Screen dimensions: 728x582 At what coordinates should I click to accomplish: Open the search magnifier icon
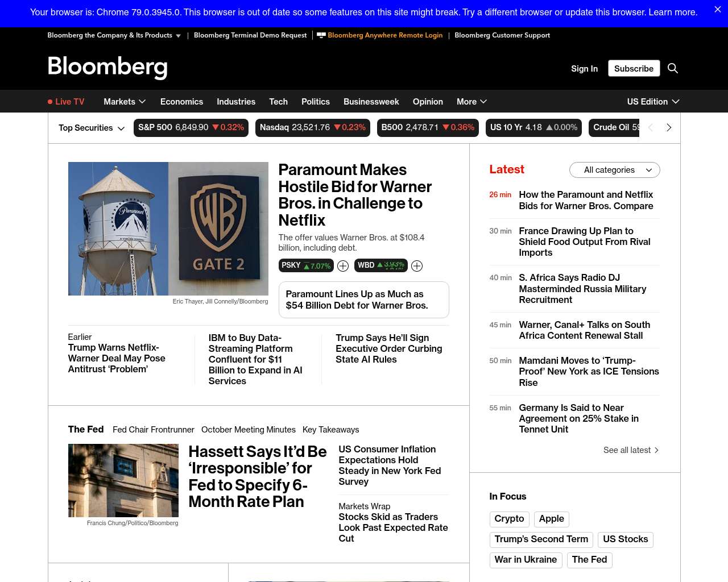[673, 68]
